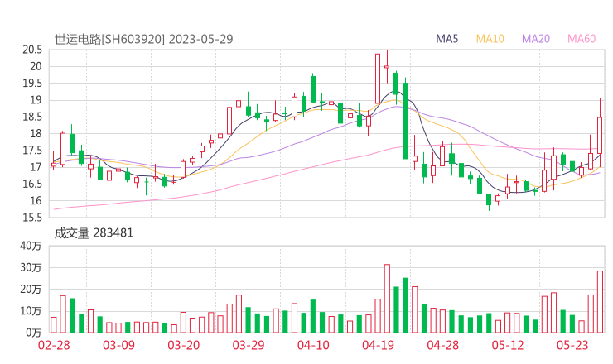The height and width of the screenshot is (364, 613).
Task: Click the MA60 legend label
Action: tap(582, 39)
